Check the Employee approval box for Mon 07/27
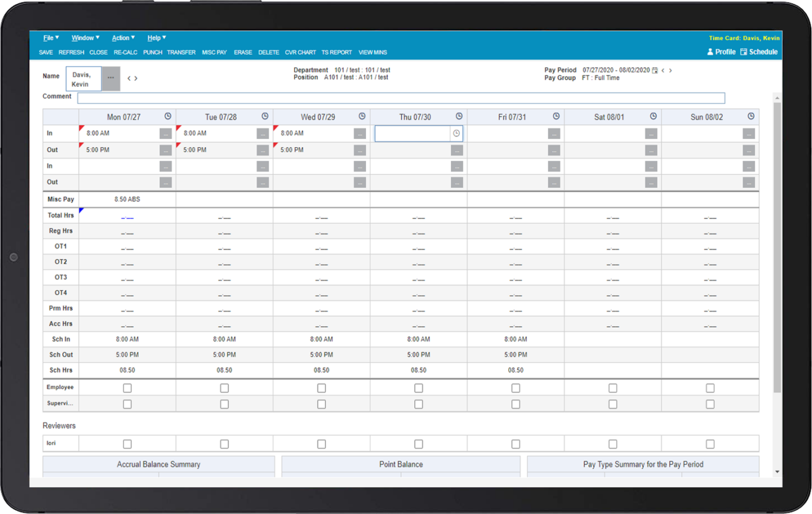The width and height of the screenshot is (812, 514). point(127,387)
